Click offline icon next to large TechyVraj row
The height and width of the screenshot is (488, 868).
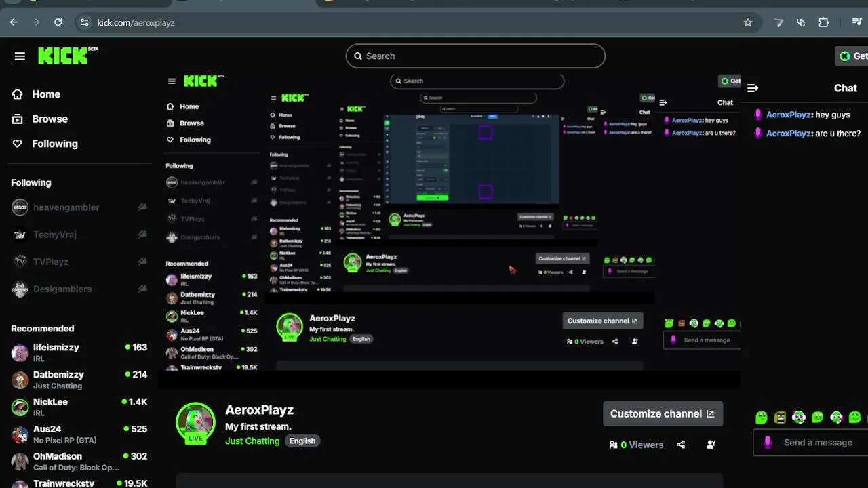pyautogui.click(x=142, y=235)
